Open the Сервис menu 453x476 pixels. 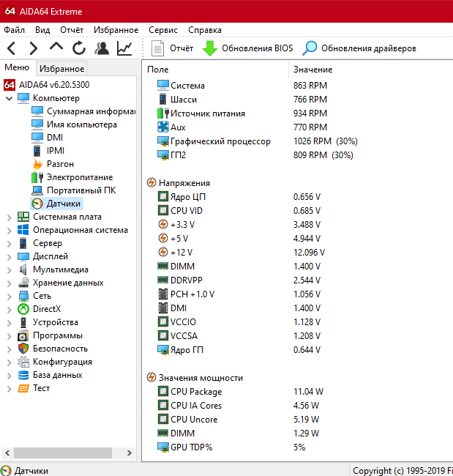(x=162, y=30)
